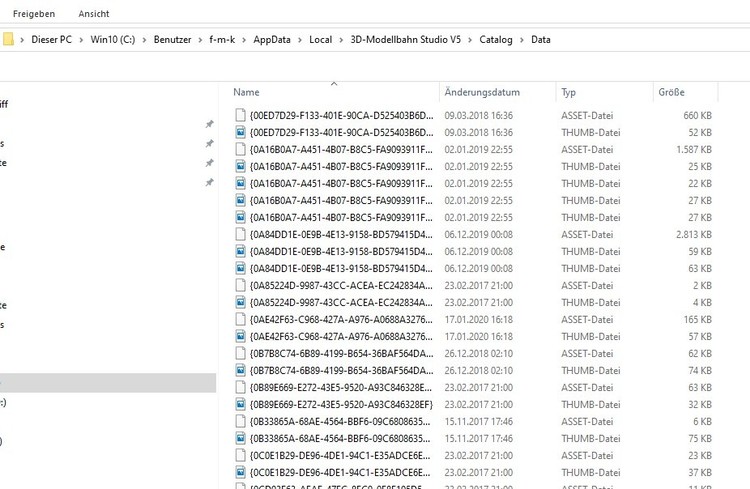
Task: Click the thumbnail icon of the 52 KB THUMB file
Action: [x=240, y=132]
